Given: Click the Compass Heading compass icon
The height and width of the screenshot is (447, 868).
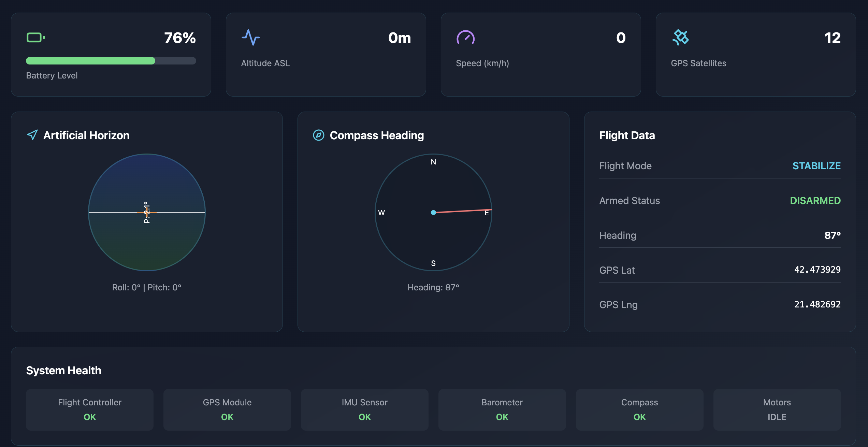Looking at the screenshot, I should (319, 135).
